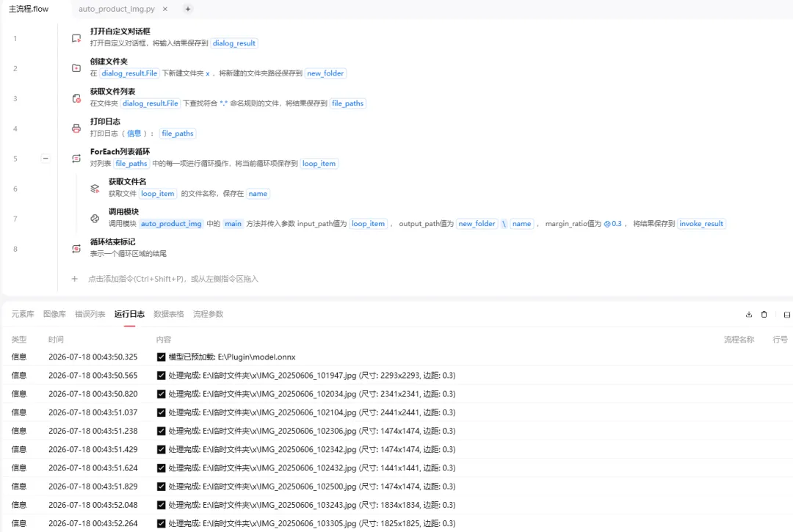Click the new_folder variable in step 2
The image size is (793, 532).
point(325,73)
